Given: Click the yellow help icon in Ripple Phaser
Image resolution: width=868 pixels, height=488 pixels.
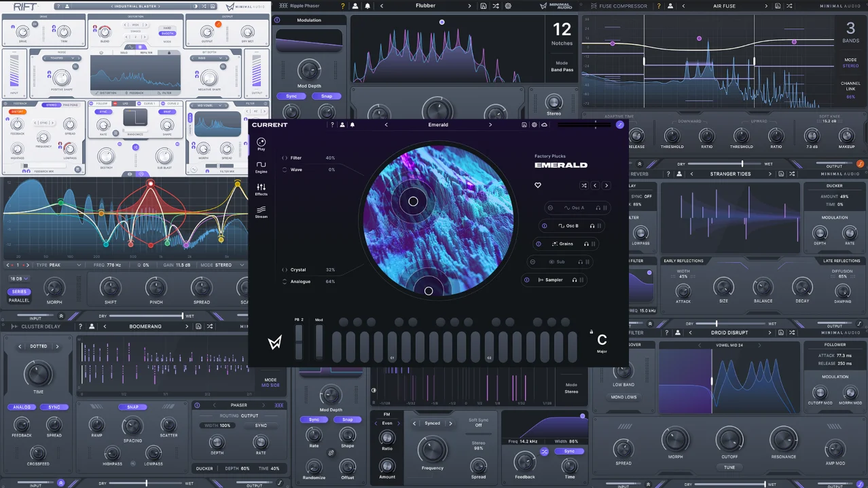Looking at the screenshot, I should point(342,6).
